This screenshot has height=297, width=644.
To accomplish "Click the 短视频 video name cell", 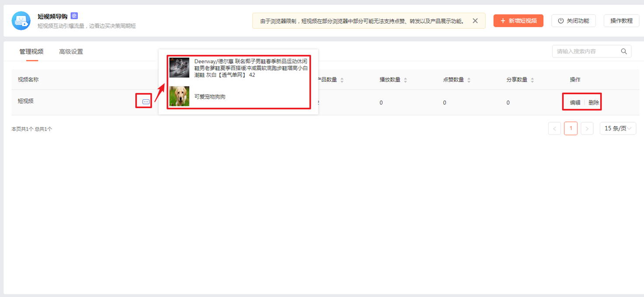I will [26, 101].
